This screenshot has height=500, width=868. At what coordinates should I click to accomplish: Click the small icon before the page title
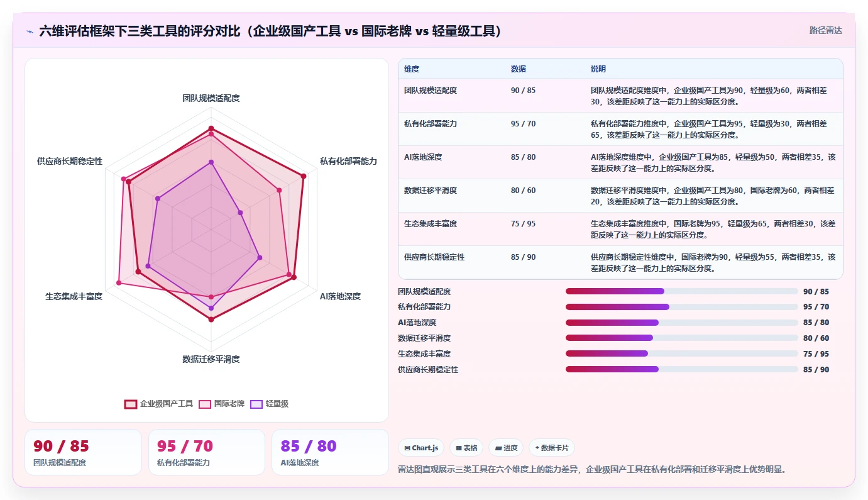(30, 31)
